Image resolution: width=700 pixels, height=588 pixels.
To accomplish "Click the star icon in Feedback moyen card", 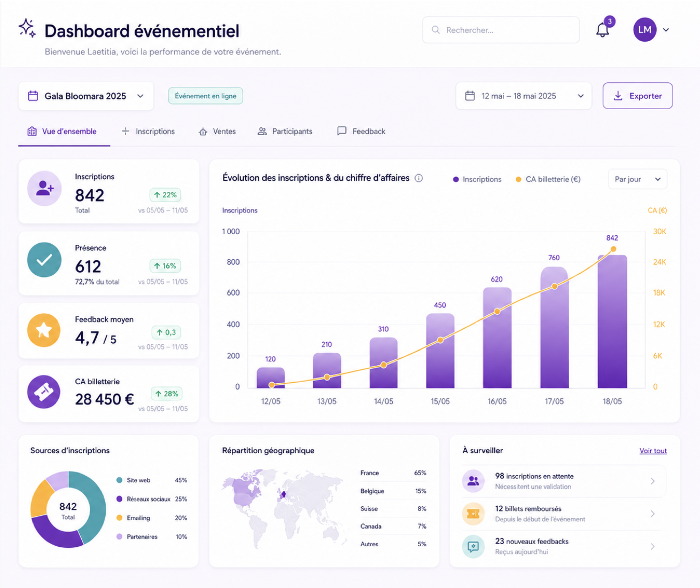I will click(x=44, y=330).
